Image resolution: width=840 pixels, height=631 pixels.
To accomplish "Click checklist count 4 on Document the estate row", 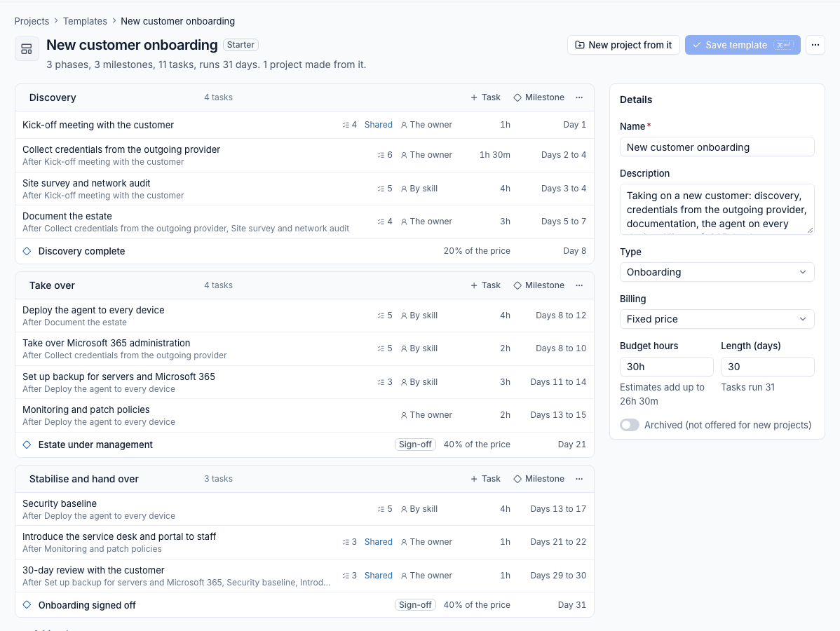I will pyautogui.click(x=385, y=222).
